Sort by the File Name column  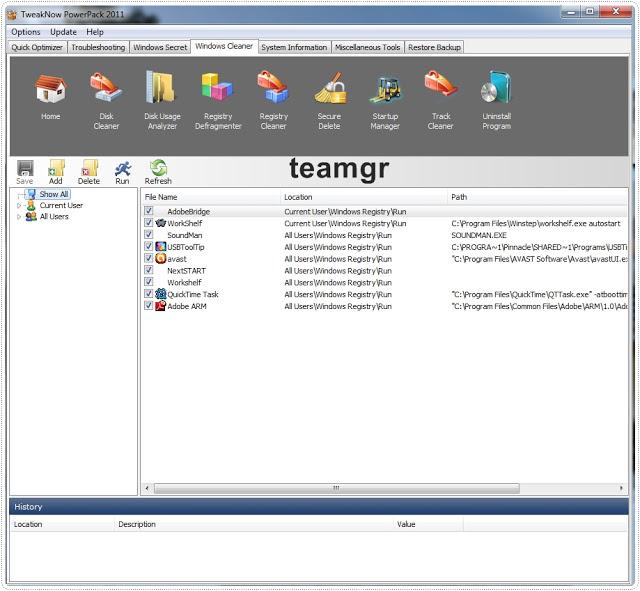(211, 197)
